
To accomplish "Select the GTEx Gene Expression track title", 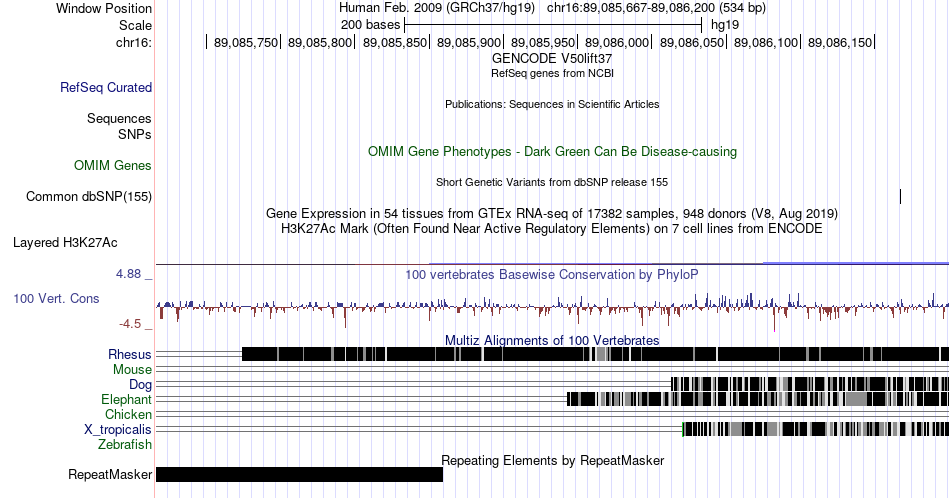I will click(552, 213).
